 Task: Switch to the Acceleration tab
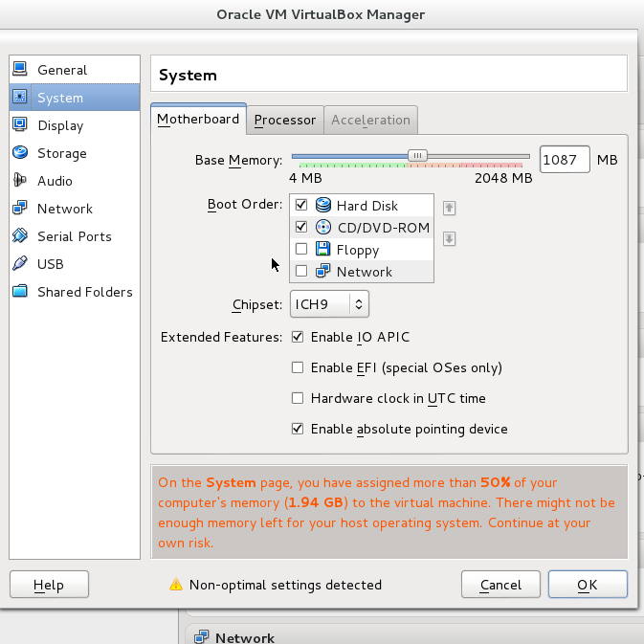[x=371, y=120]
